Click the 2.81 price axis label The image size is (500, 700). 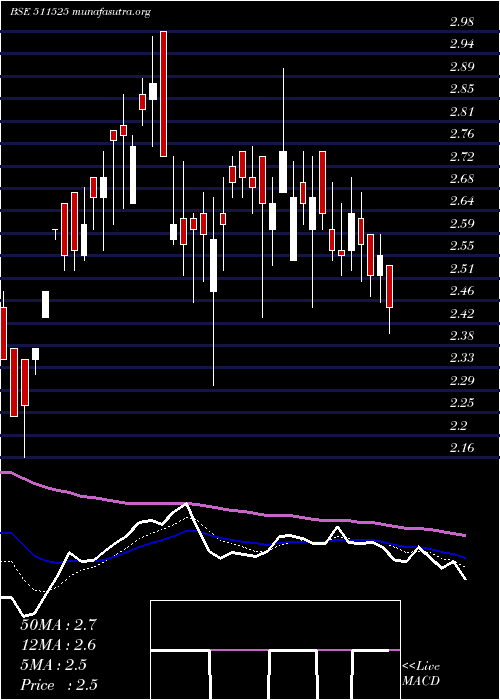pos(462,112)
